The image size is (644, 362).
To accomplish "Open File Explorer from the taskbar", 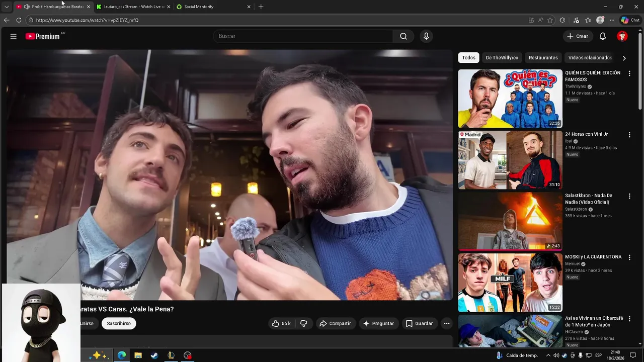I will [x=138, y=355].
